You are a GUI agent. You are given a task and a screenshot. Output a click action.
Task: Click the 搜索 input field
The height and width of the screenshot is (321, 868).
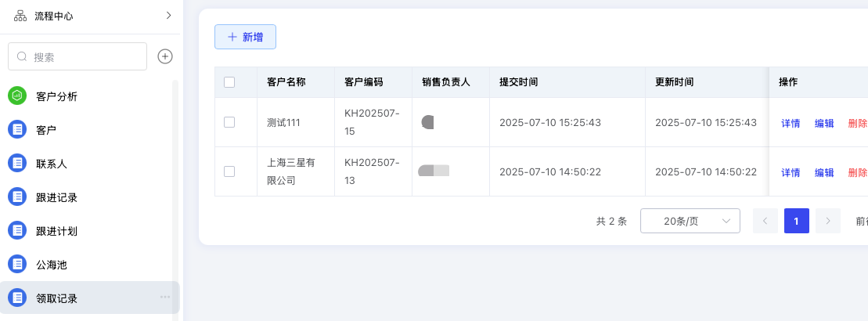coord(77,56)
